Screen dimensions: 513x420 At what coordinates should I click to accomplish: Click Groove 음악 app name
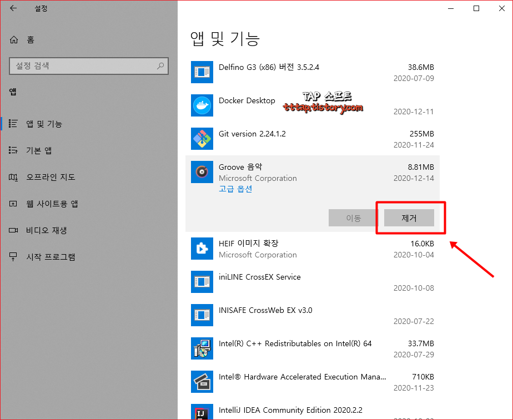[240, 167]
